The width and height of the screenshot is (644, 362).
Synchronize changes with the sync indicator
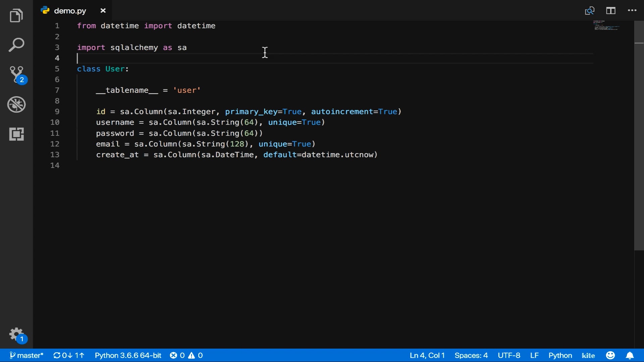[x=68, y=355]
